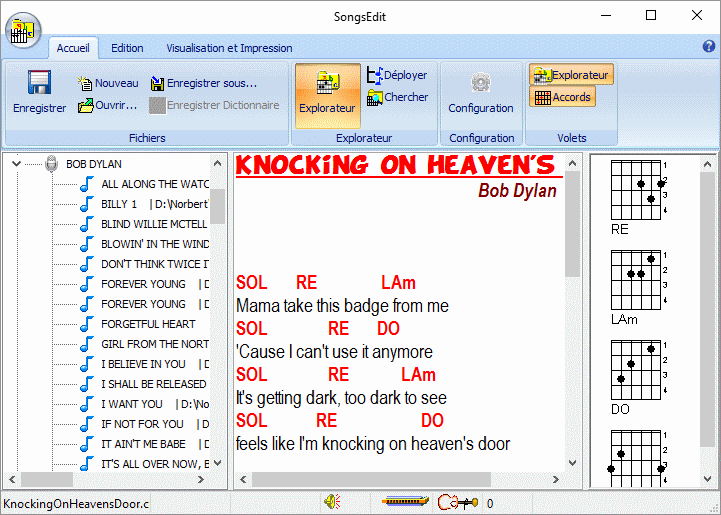This screenshot has height=515, width=721.
Task: Select BLIND WILLIE MCTELL song
Action: (154, 224)
